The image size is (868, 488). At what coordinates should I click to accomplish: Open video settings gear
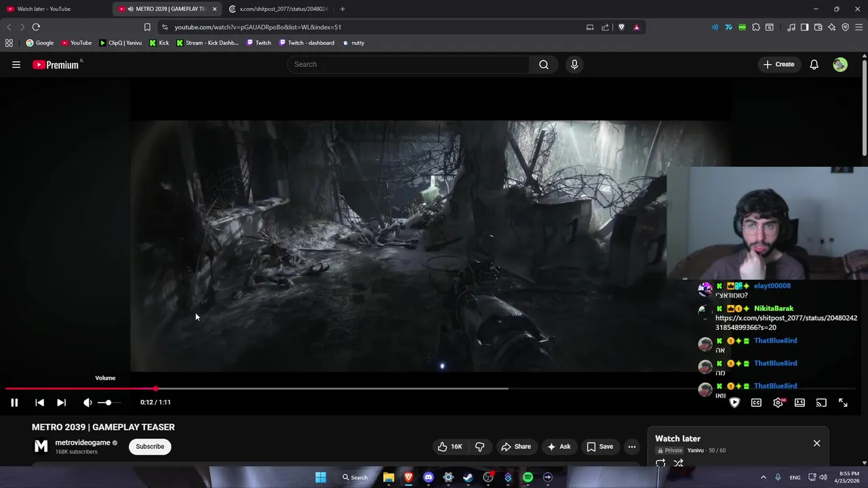click(x=778, y=403)
